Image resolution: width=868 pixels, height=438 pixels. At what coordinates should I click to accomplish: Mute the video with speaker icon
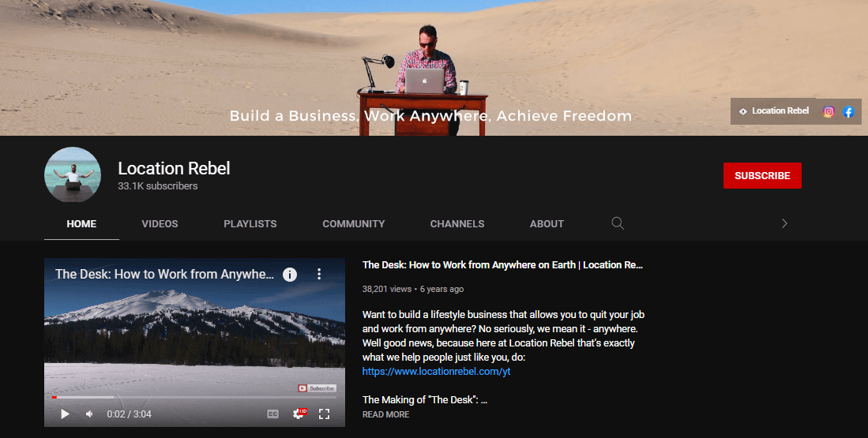[x=90, y=414]
